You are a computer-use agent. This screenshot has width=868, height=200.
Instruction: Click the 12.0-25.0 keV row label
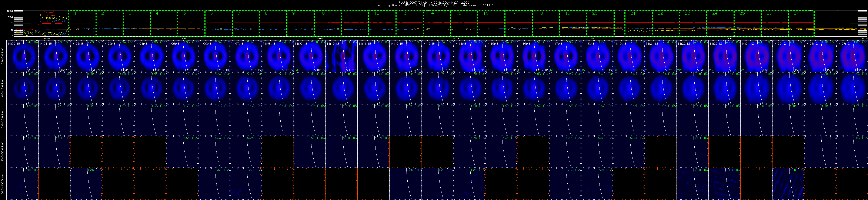click(3, 120)
